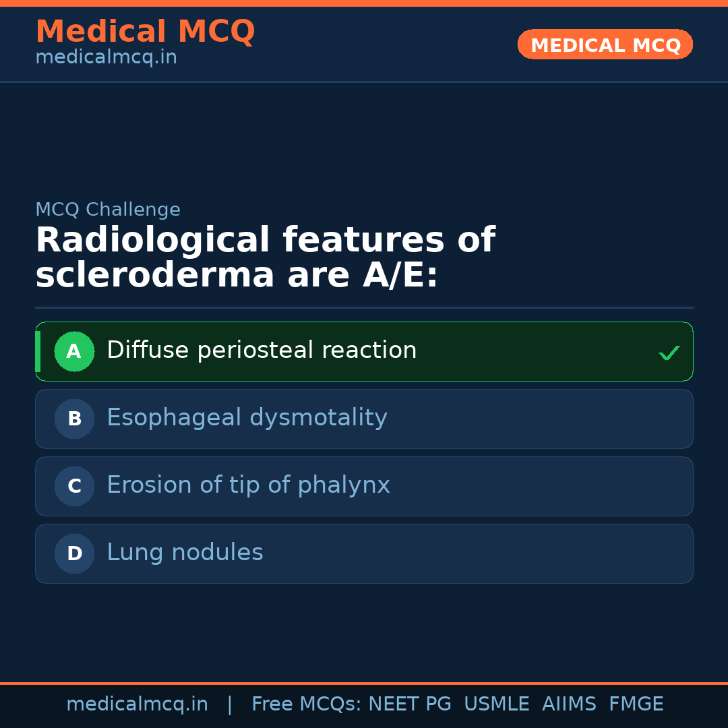Click the NEET PG category label
The height and width of the screenshot is (728, 728).
point(409,704)
